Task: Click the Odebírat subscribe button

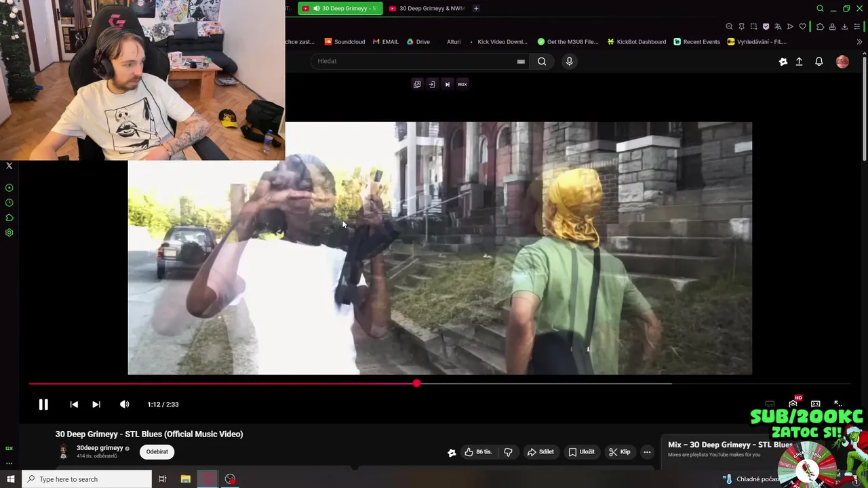Action: click(157, 452)
